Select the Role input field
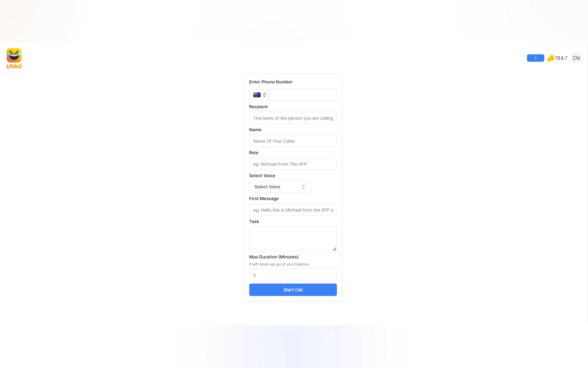The height and width of the screenshot is (368, 588). coord(293,164)
